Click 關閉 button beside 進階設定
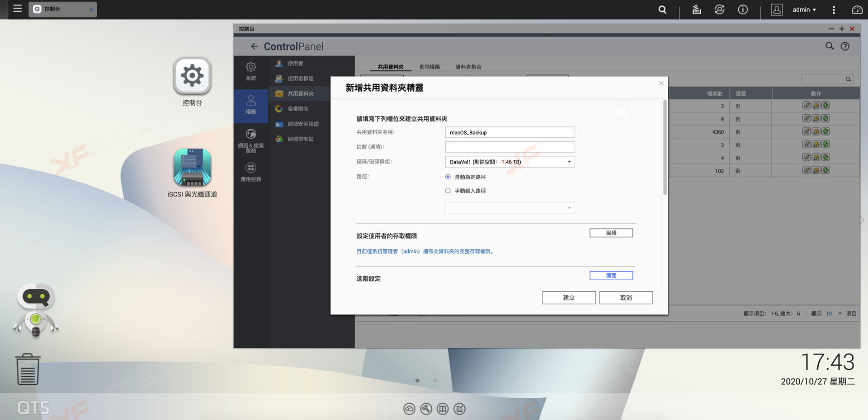Viewport: 868px width, 420px height. tap(611, 275)
